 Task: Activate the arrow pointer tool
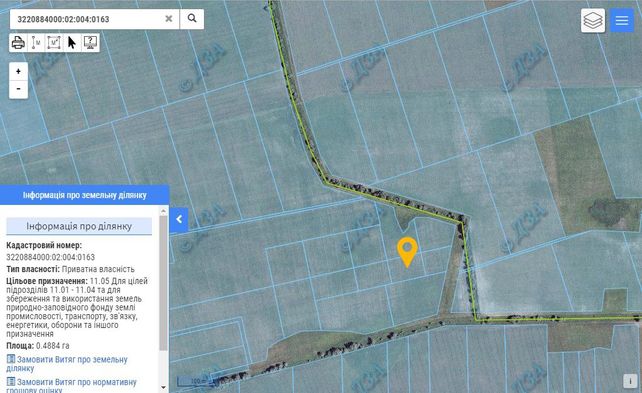72,43
